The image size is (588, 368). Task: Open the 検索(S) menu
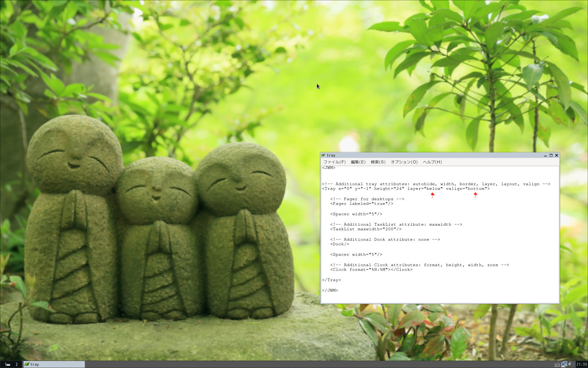click(x=378, y=162)
